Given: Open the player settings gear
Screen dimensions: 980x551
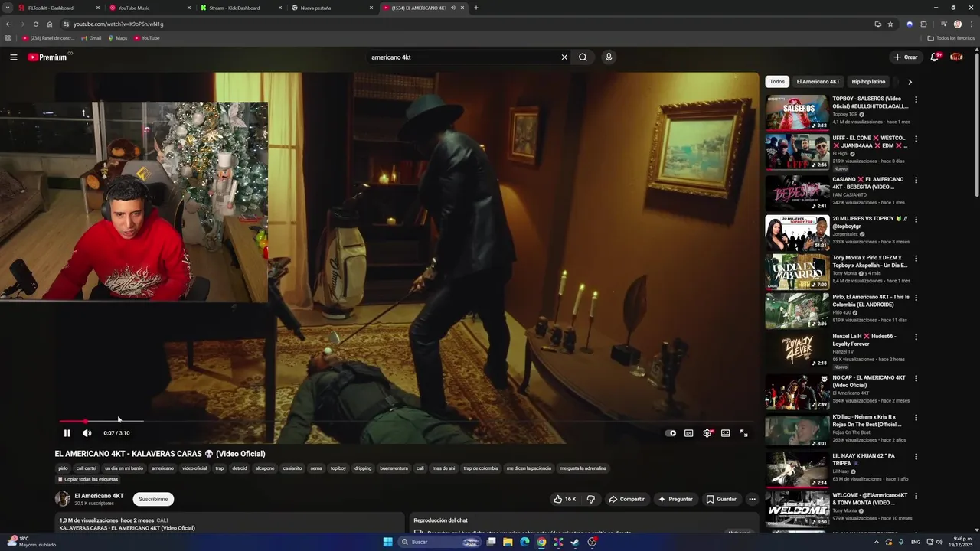Looking at the screenshot, I should [707, 433].
